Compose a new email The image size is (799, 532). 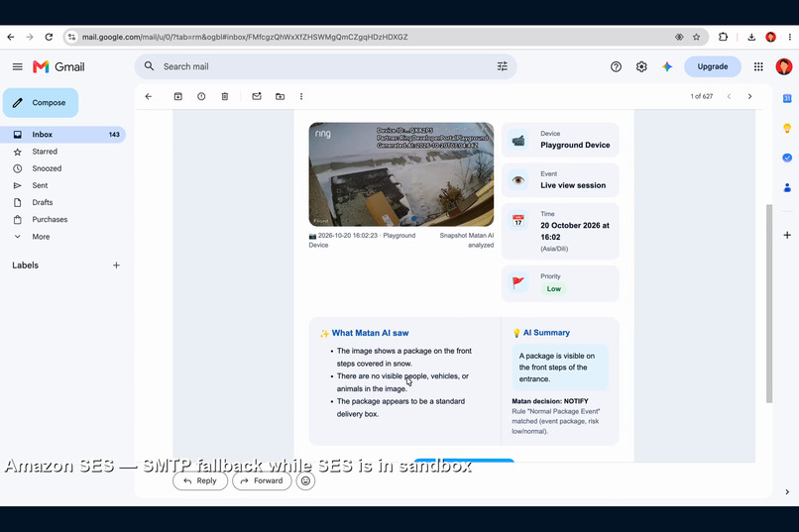[x=41, y=103]
